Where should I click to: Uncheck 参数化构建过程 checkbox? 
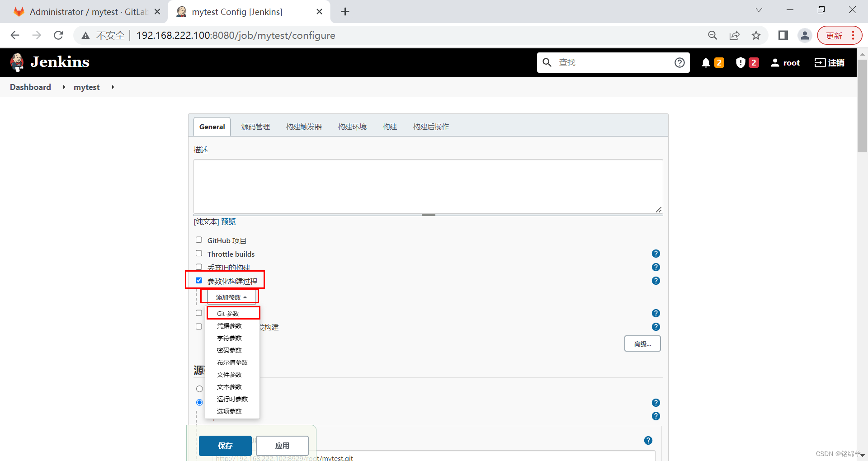[x=199, y=281]
